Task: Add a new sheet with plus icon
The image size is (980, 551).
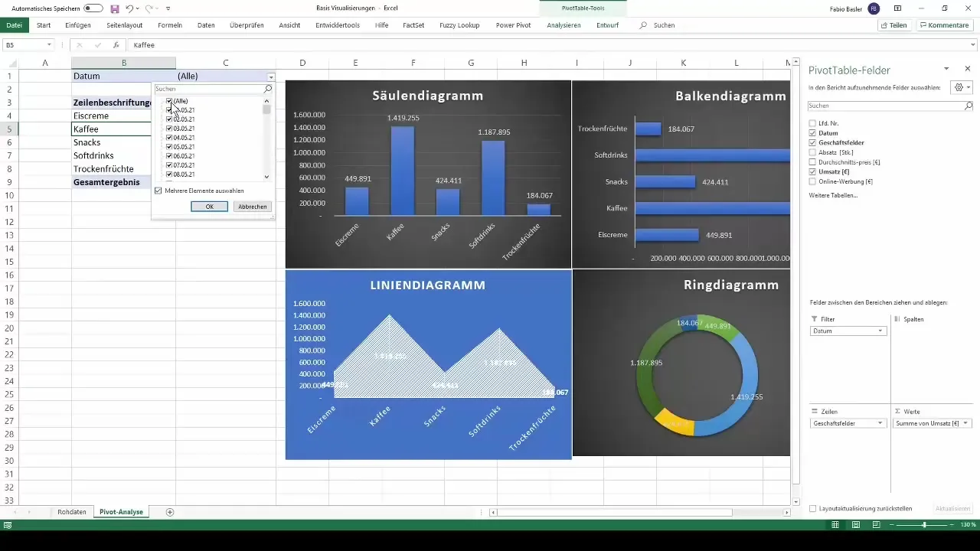Action: click(170, 511)
